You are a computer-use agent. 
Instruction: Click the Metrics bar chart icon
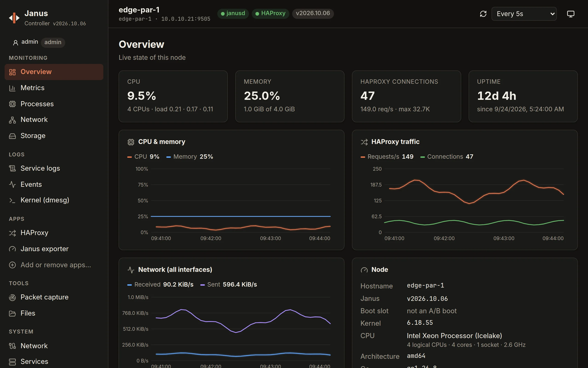(x=12, y=88)
